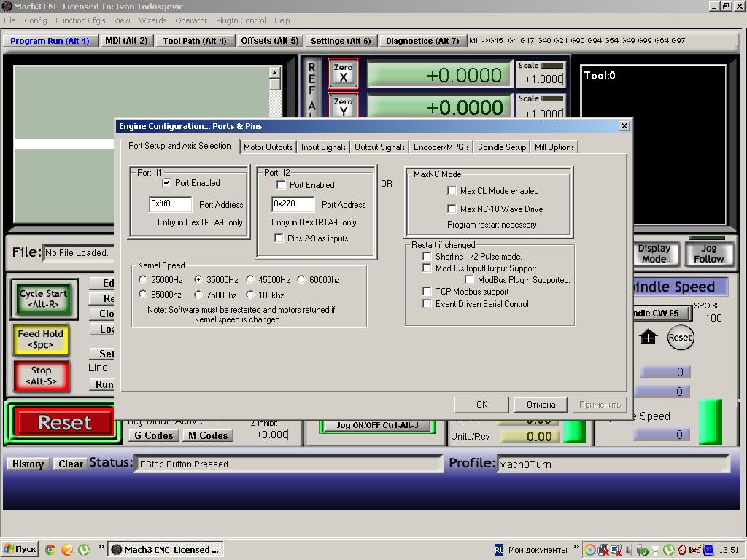Enable TCP Modbus support
This screenshot has width=747, height=560.
tap(427, 291)
